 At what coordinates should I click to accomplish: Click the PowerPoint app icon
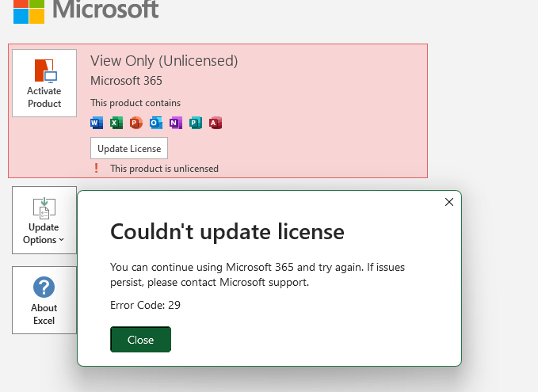click(136, 123)
